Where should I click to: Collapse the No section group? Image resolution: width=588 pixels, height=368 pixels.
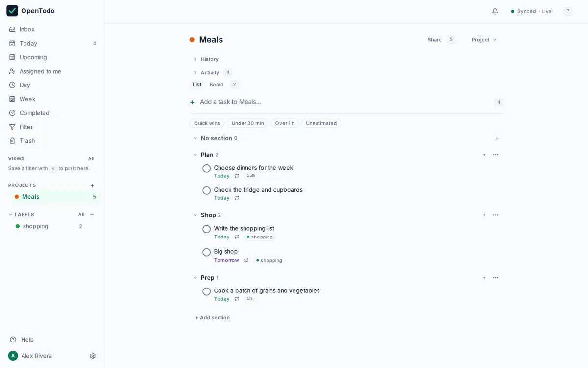195,138
